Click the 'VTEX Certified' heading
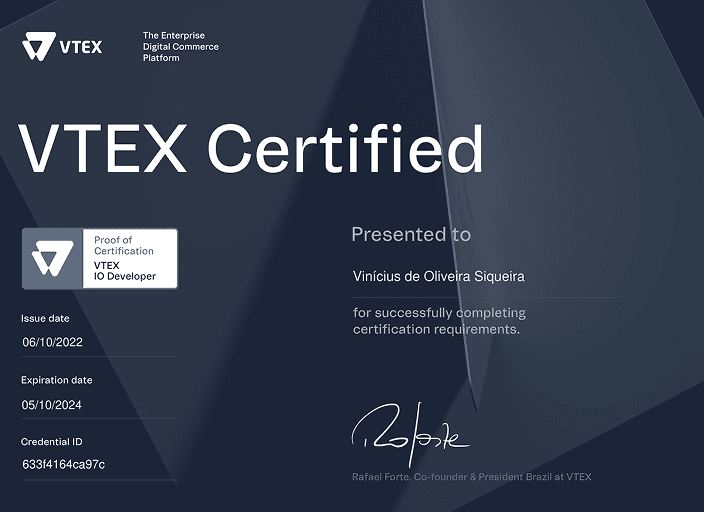Image resolution: width=704 pixels, height=512 pixels. pos(251,148)
